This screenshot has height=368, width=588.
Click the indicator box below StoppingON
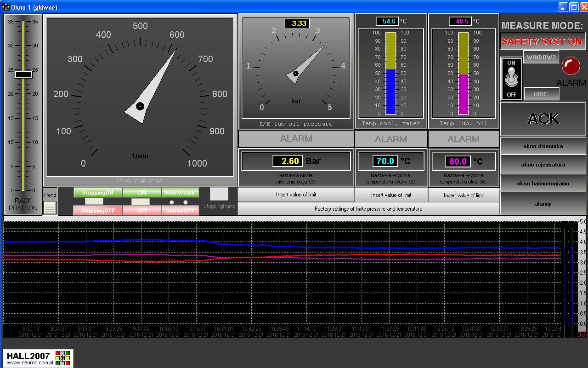[94, 201]
